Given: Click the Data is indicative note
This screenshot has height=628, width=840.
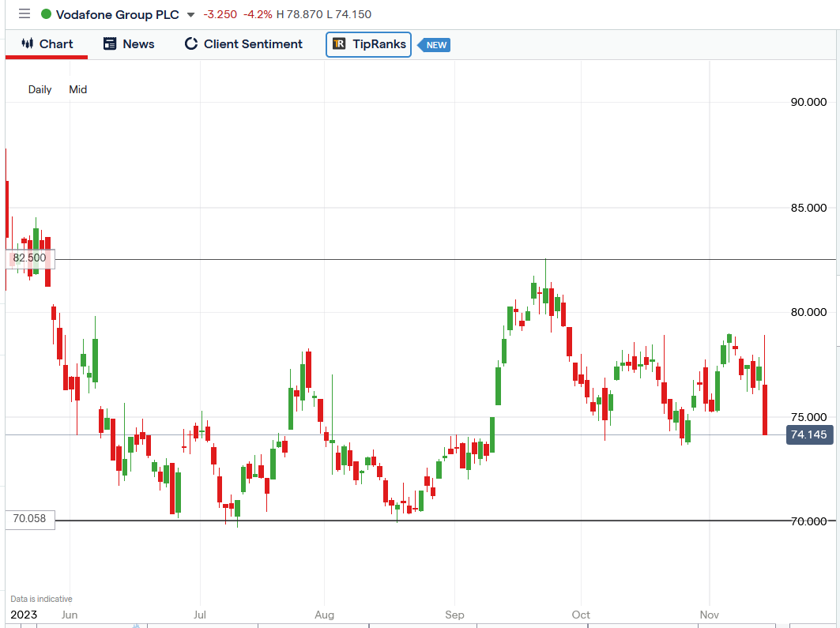Looking at the screenshot, I should [x=41, y=599].
